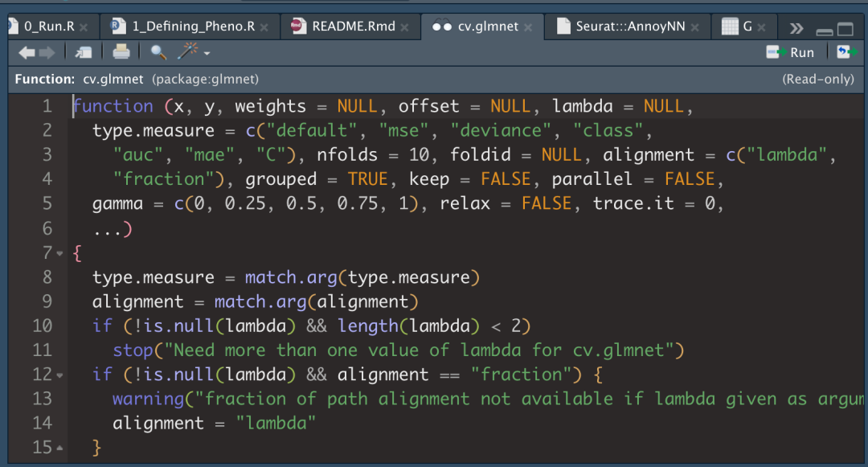Screen dimensions: 868x467
Task: Click line number 1 in gutter
Action: tap(47, 105)
